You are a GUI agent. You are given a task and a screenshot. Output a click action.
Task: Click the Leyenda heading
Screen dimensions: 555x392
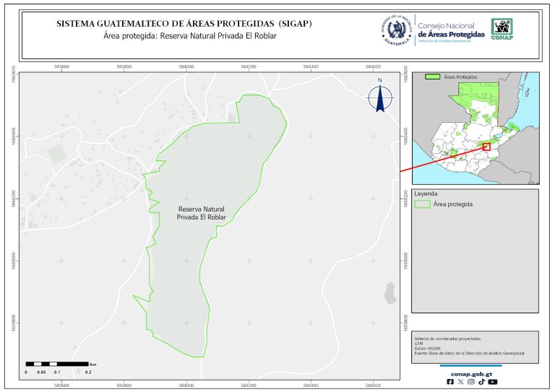pos(426,193)
